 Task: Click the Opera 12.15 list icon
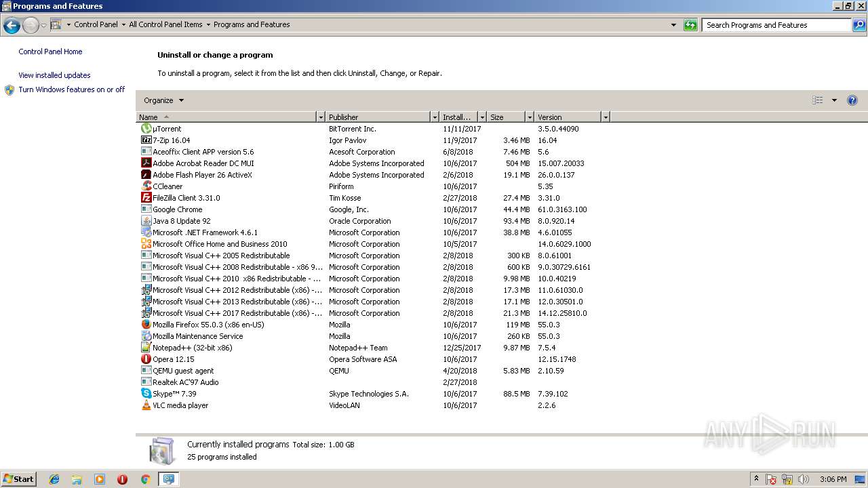coord(146,359)
